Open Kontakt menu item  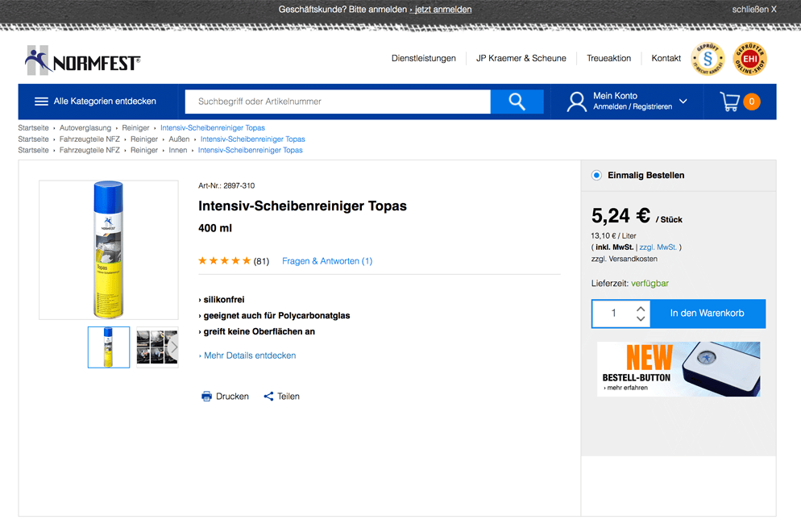point(666,58)
